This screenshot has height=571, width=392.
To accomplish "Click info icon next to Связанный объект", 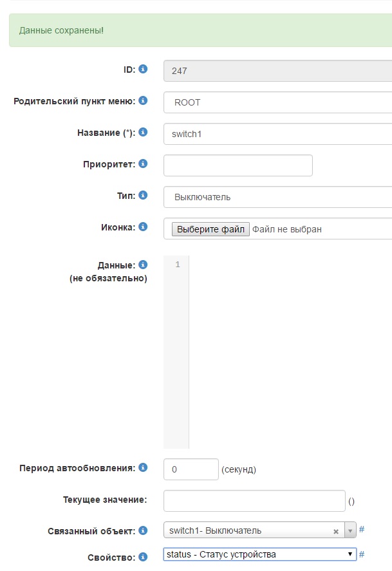I will click(x=143, y=531).
